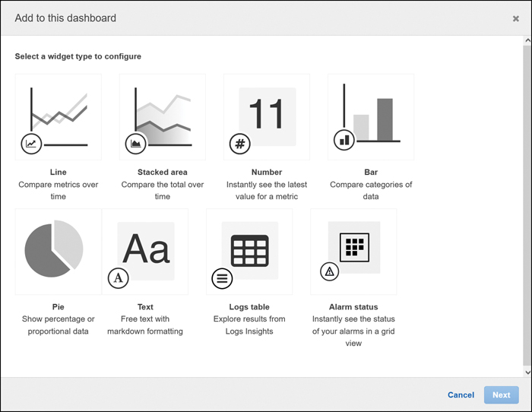
Task: Close the Add to this dashboard dialog
Action: point(516,19)
